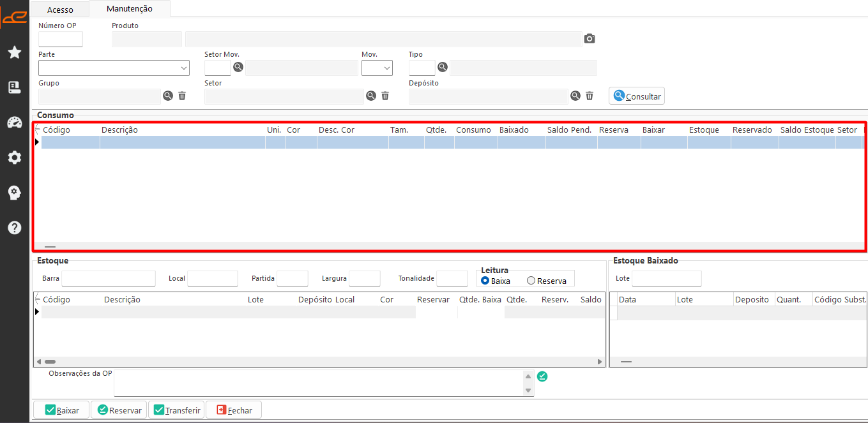Open the dashboard gauge icon in sidebar
The width and height of the screenshot is (868, 423).
click(15, 122)
